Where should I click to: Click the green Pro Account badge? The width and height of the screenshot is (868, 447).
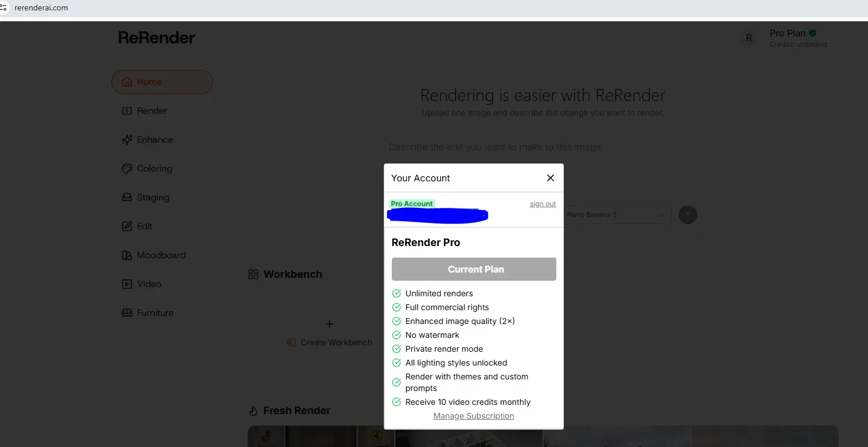click(x=411, y=204)
